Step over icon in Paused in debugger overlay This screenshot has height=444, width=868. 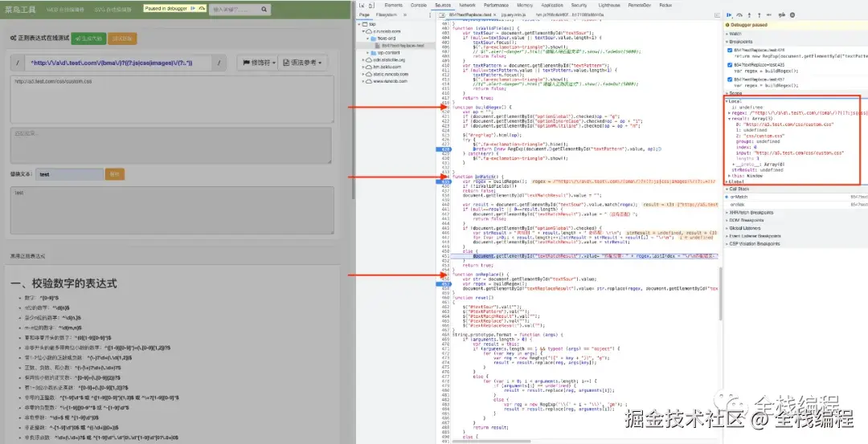[x=202, y=9]
